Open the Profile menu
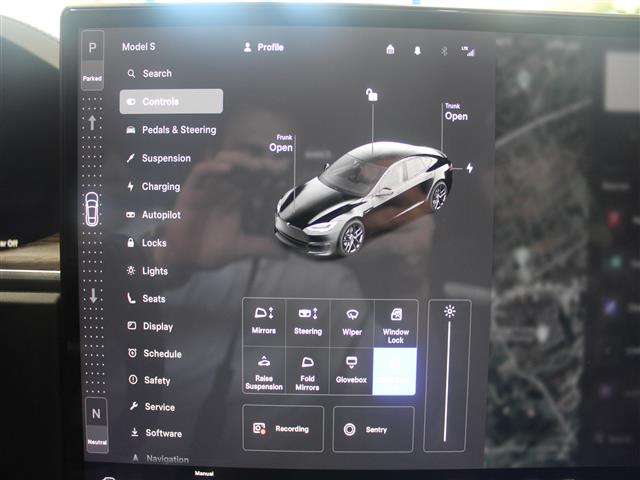The height and width of the screenshot is (480, 640). click(264, 47)
